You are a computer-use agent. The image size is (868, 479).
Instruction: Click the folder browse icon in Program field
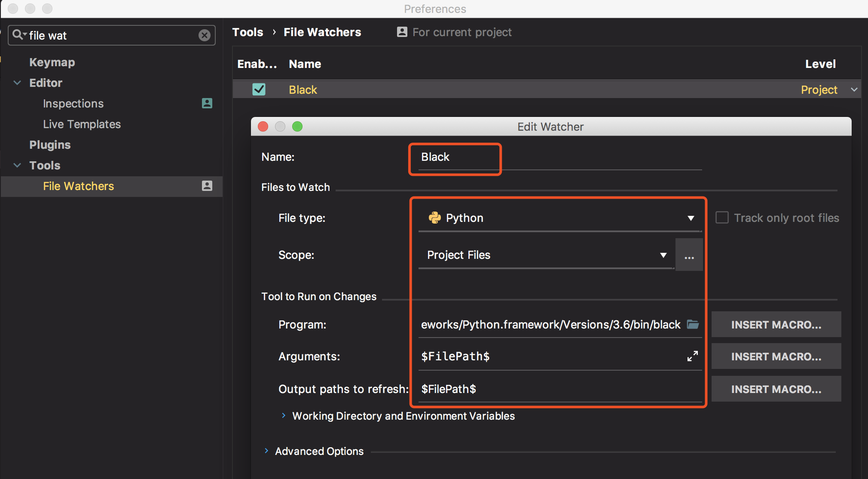[693, 324]
